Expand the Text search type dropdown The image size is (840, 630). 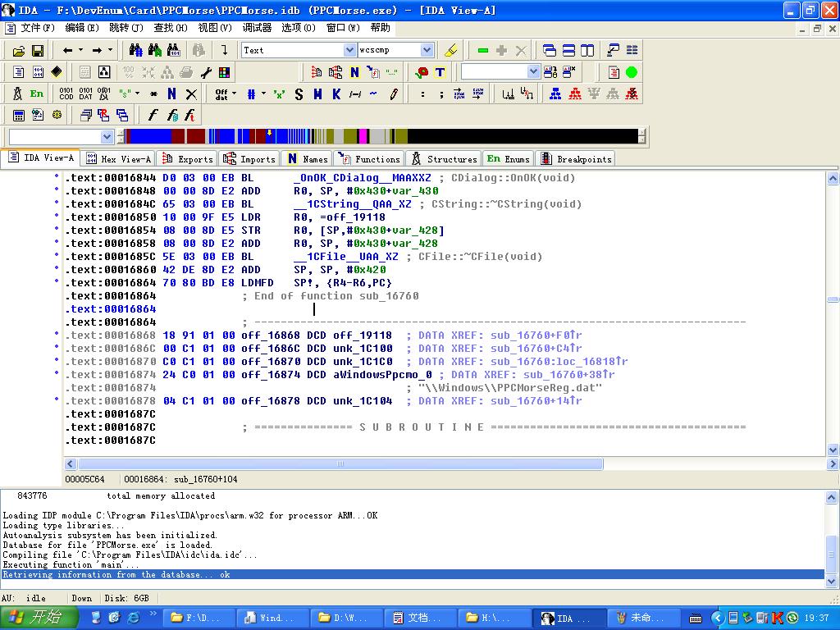[349, 50]
